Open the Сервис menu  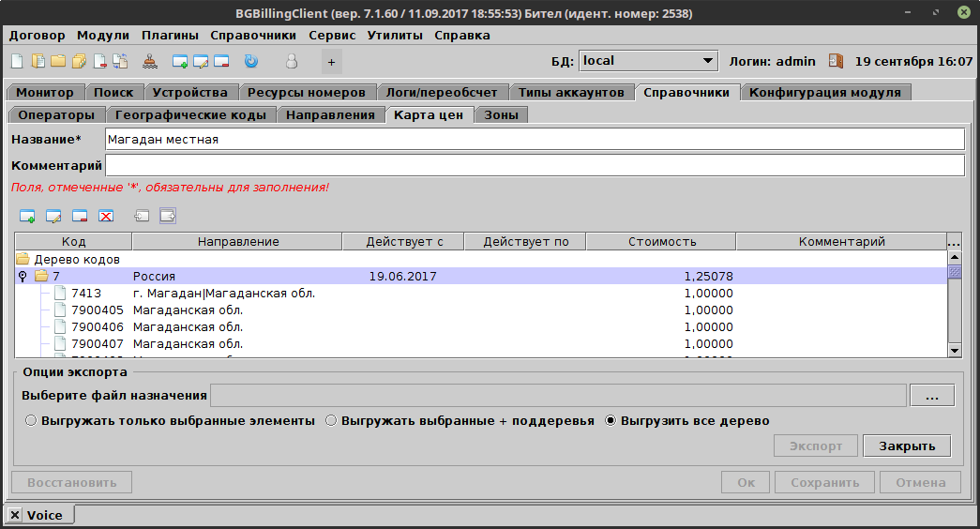coord(332,36)
